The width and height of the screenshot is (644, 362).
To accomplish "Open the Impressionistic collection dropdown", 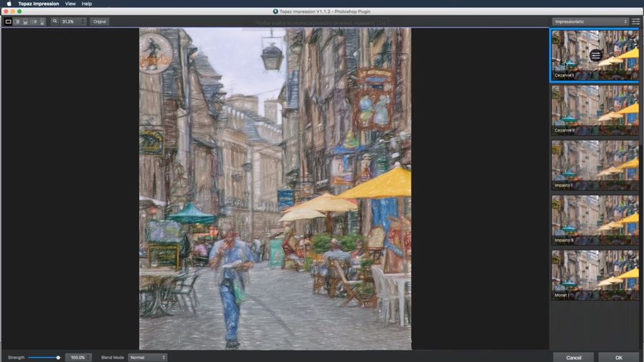I will (x=590, y=21).
